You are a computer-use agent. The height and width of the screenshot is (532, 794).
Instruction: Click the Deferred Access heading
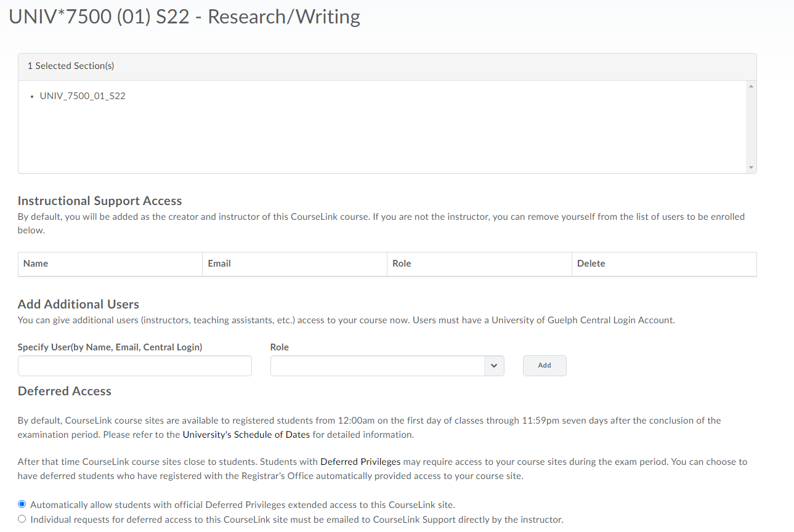pos(65,391)
